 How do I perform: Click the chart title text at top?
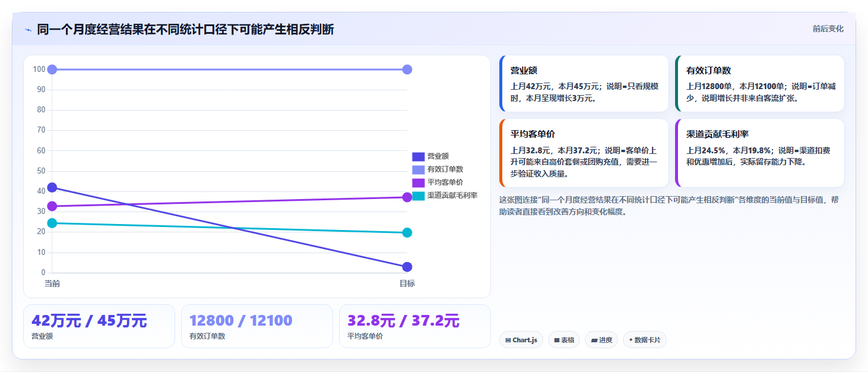click(x=185, y=29)
